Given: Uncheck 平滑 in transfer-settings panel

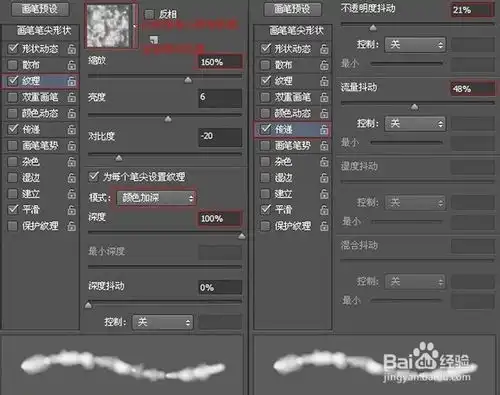Looking at the screenshot, I should pyautogui.click(x=265, y=210).
